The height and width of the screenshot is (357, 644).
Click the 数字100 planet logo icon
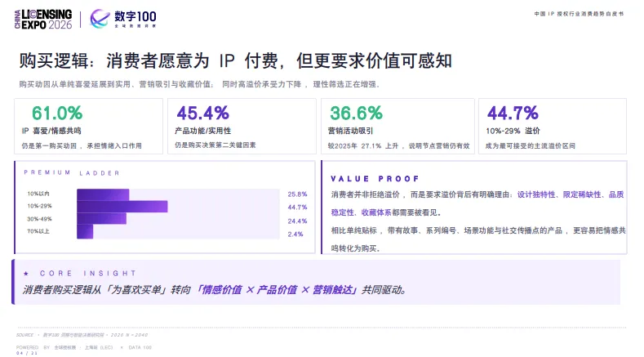pos(100,19)
